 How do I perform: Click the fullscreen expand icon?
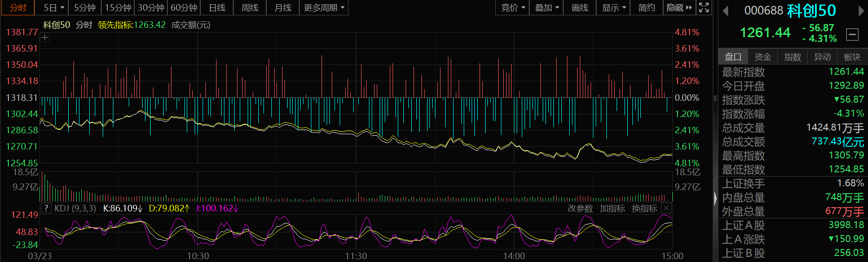coord(704,7)
